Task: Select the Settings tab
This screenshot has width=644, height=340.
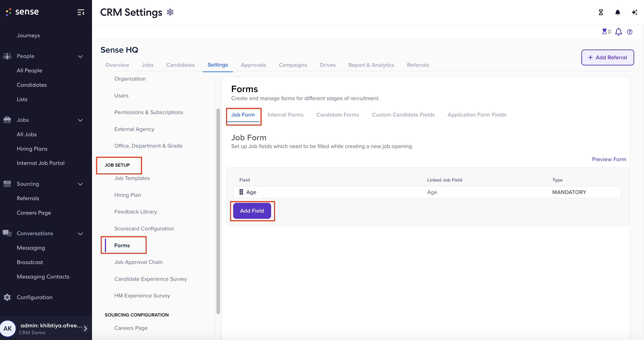Action: coord(218,65)
